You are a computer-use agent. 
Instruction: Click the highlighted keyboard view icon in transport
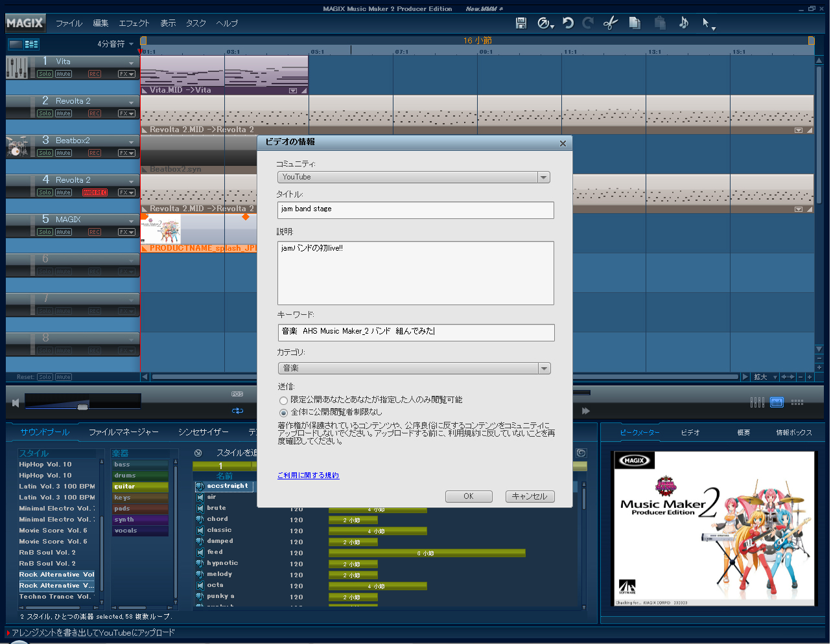click(x=777, y=402)
